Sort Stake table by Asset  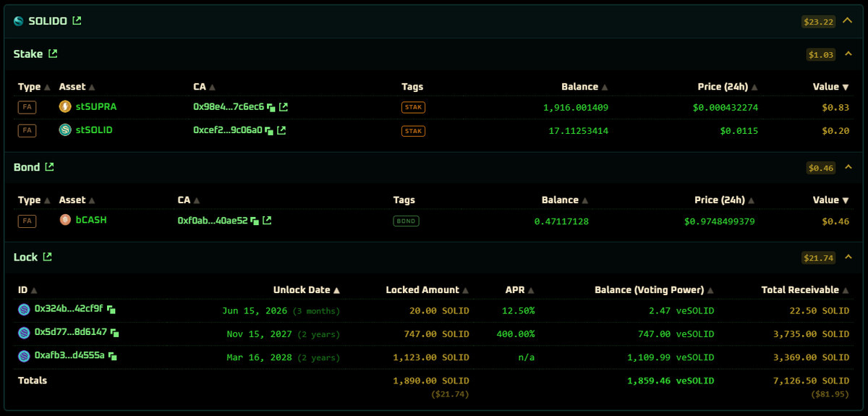(77, 87)
